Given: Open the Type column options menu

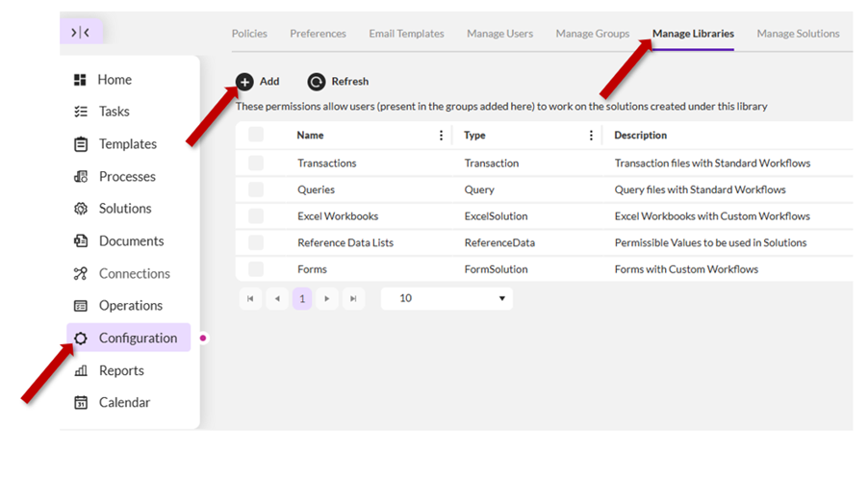Looking at the screenshot, I should [591, 136].
